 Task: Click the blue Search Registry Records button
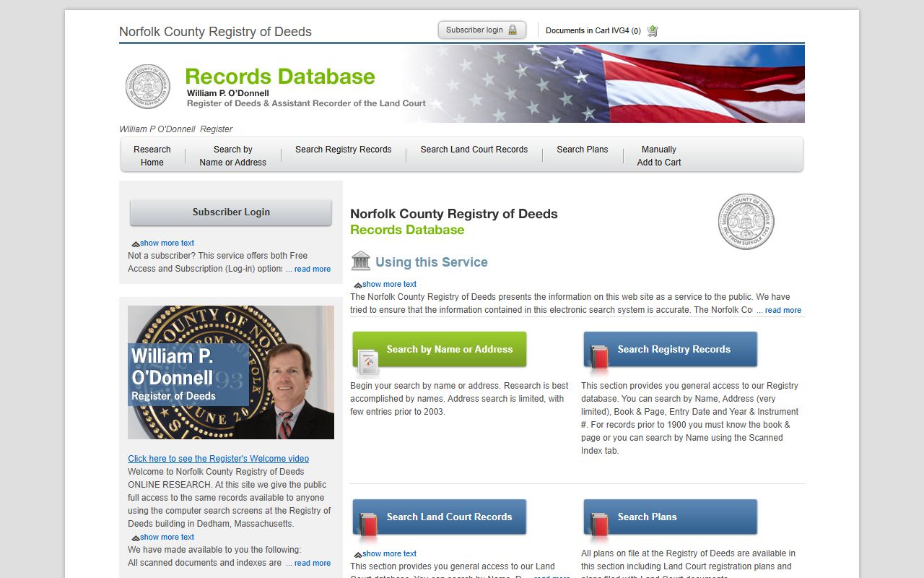[x=671, y=350]
